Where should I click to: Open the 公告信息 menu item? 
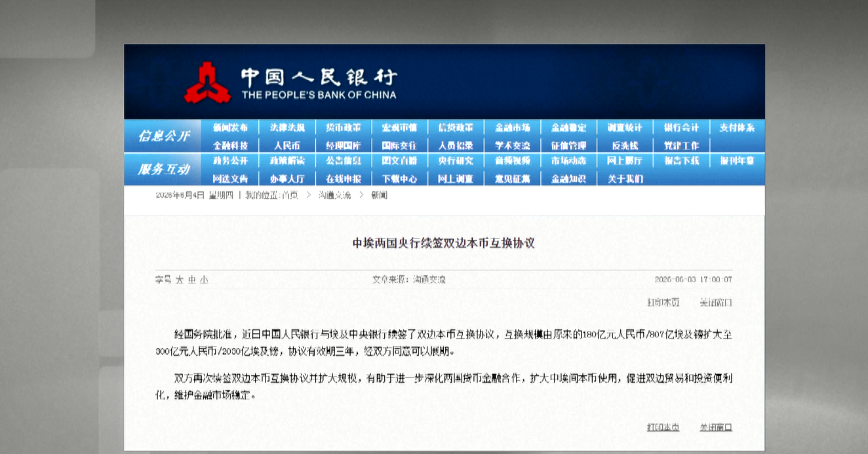pyautogui.click(x=343, y=161)
